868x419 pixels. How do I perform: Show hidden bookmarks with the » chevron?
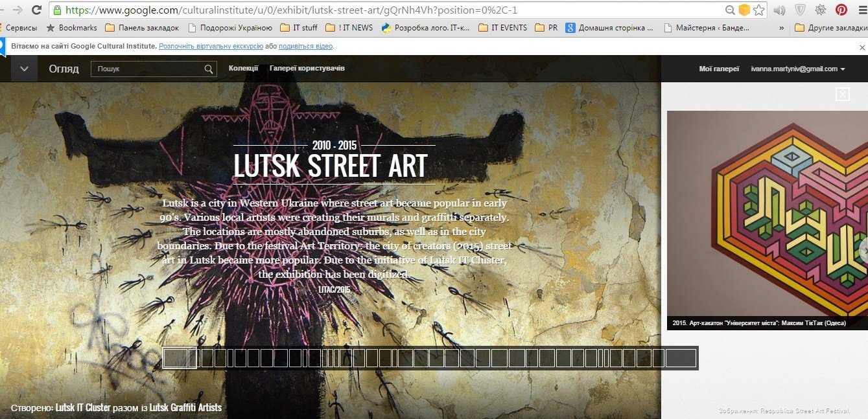point(781,28)
